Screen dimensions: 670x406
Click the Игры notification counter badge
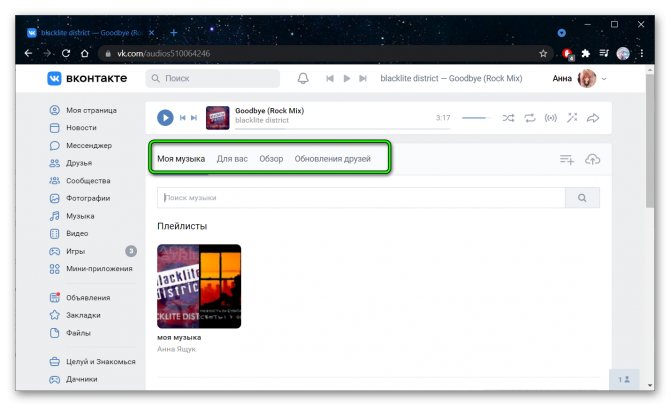pyautogui.click(x=131, y=251)
